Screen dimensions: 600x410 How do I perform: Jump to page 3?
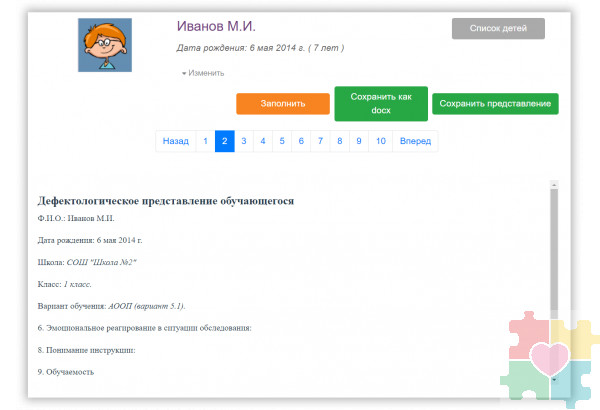(244, 142)
